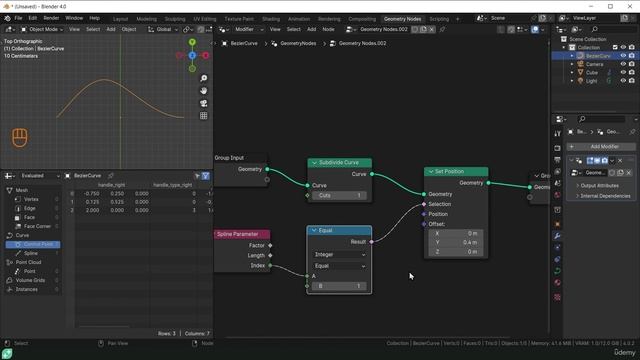Click the spreadsheet filter funnel icon

[x=206, y=176]
